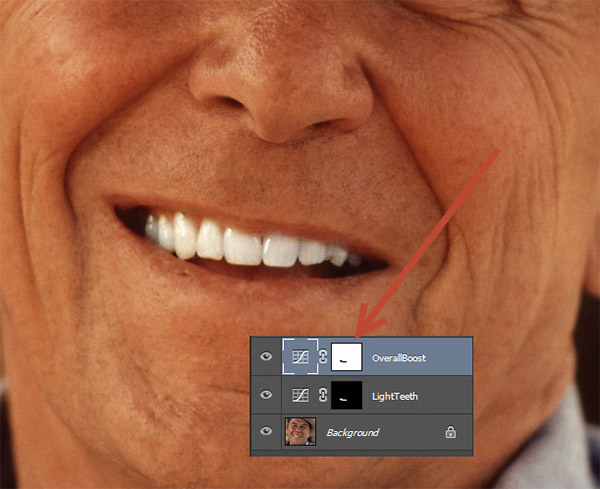Image resolution: width=600 pixels, height=489 pixels.
Task: Select the OverallBoost layer name
Action: [399, 358]
